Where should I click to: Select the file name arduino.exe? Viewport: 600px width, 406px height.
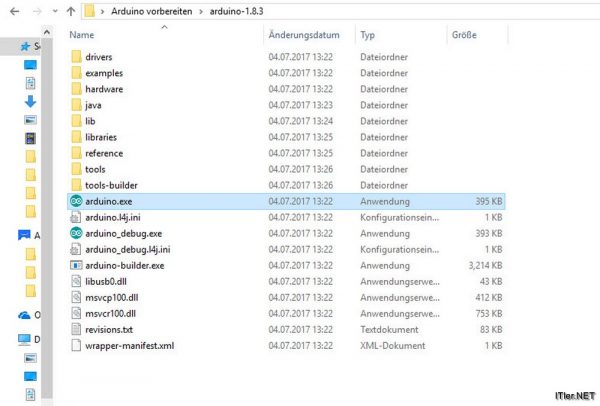[x=109, y=201]
